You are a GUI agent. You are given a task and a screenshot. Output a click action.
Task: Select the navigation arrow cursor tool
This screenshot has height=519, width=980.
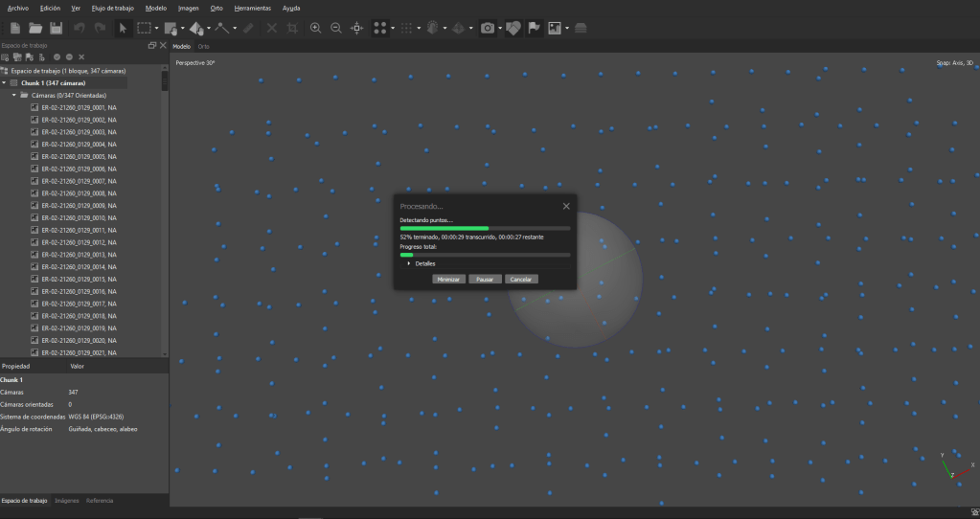click(123, 29)
